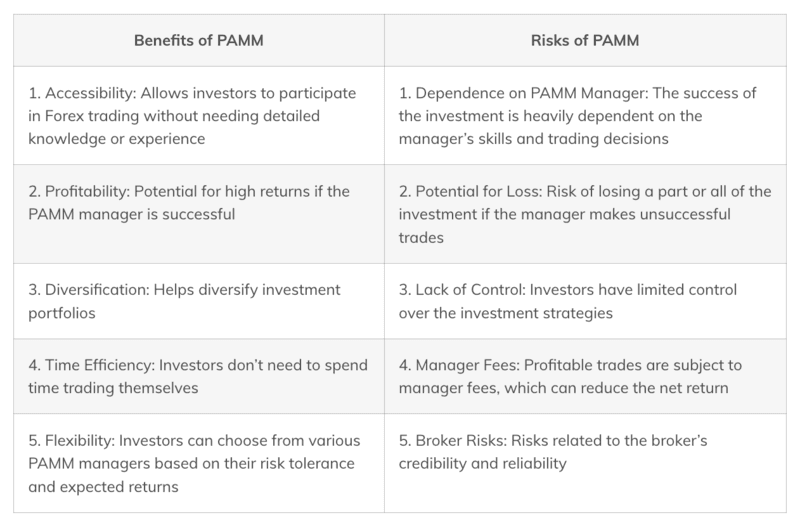Click the 'Risks of PAMM' column header
Viewport: 800px width, 525px height.
tap(585, 40)
